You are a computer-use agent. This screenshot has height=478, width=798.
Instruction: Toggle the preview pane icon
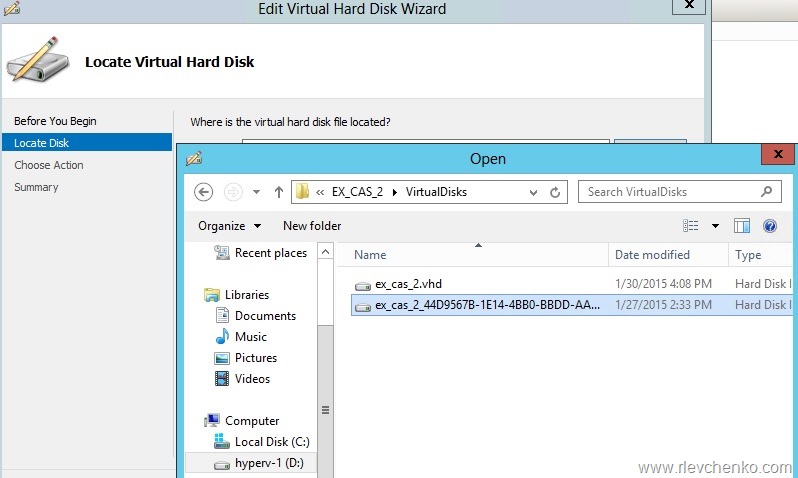point(742,226)
